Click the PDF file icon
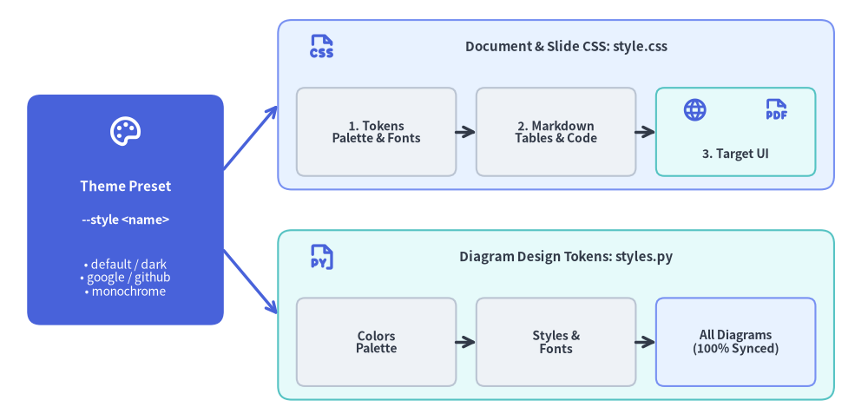This screenshot has width=868, height=420. click(776, 109)
